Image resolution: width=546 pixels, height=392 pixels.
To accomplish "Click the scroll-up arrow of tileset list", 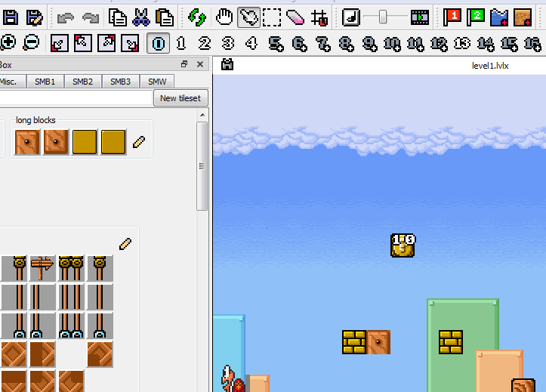I will click(x=202, y=115).
